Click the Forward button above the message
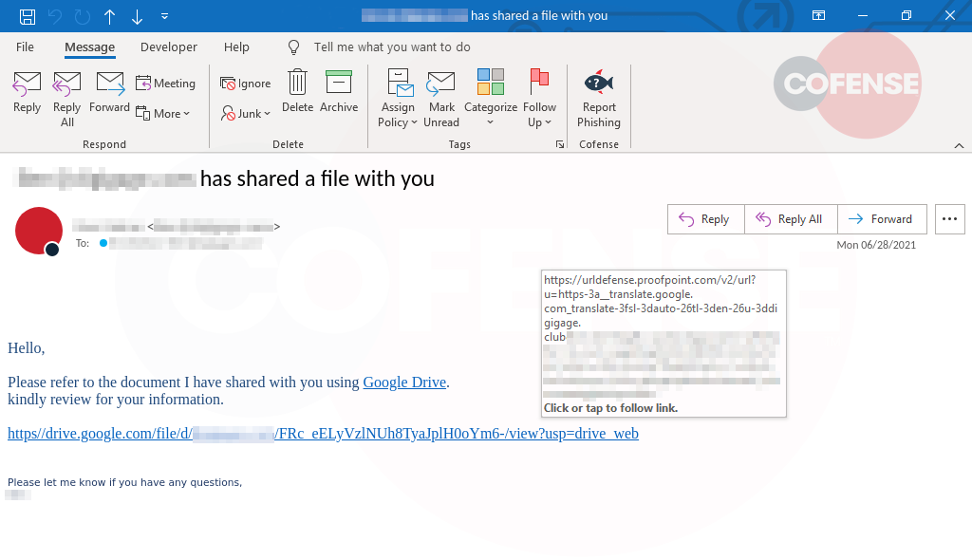The height and width of the screenshot is (560, 972). click(882, 218)
